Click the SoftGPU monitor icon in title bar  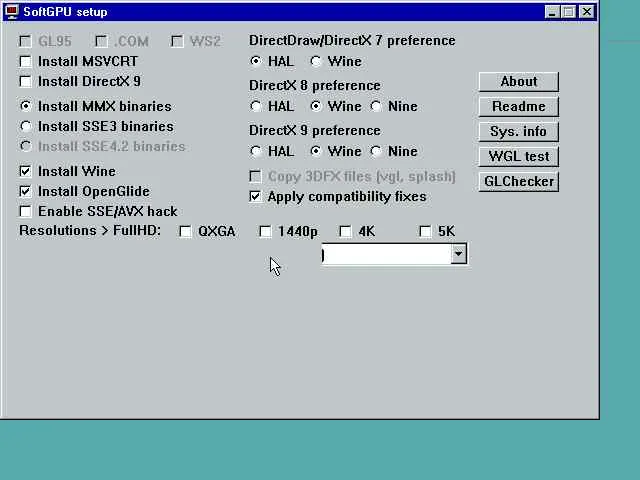[x=11, y=11]
